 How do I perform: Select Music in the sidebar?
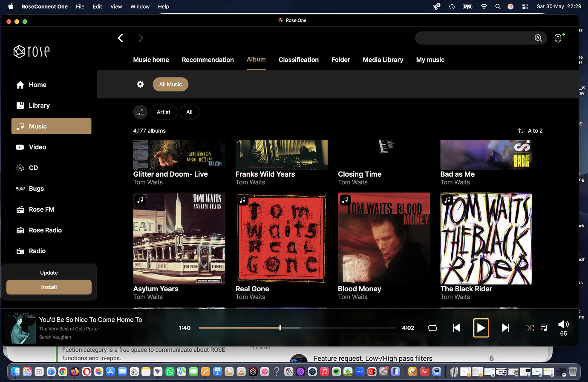click(x=51, y=126)
